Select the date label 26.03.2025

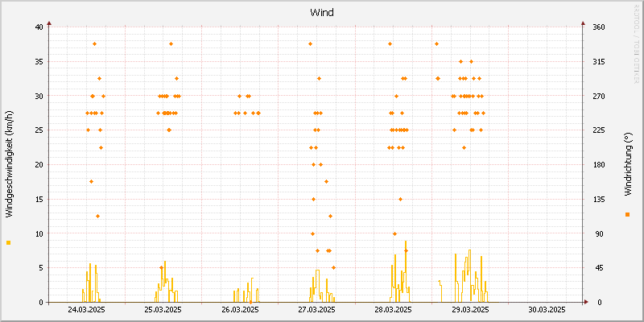click(240, 309)
